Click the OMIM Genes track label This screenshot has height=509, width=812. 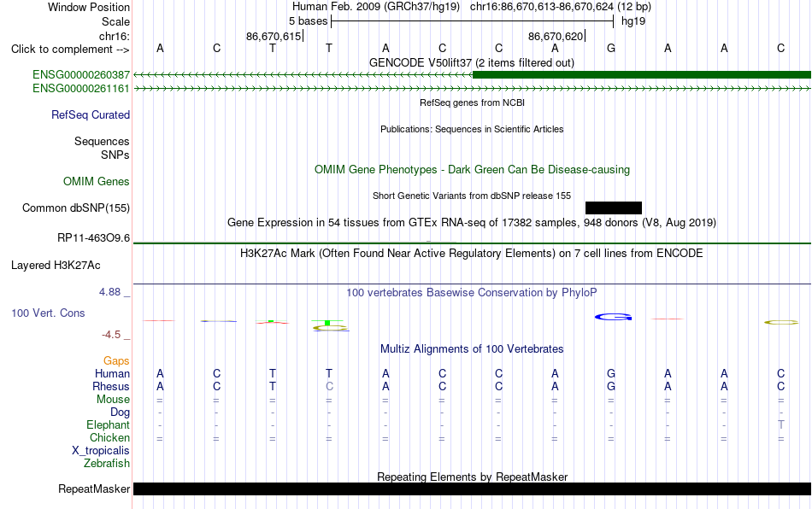point(97,182)
